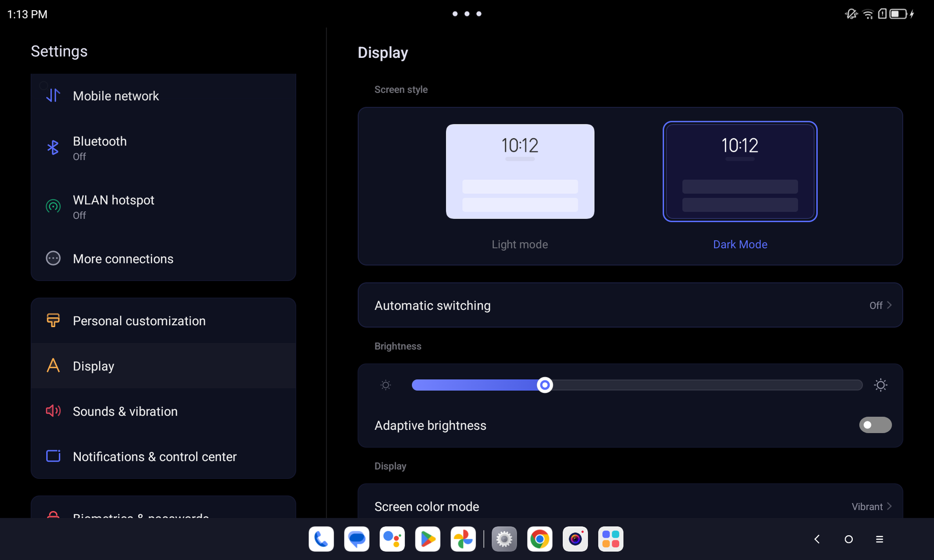This screenshot has width=934, height=560.
Task: Open the Phone app in dock
Action: (x=321, y=539)
